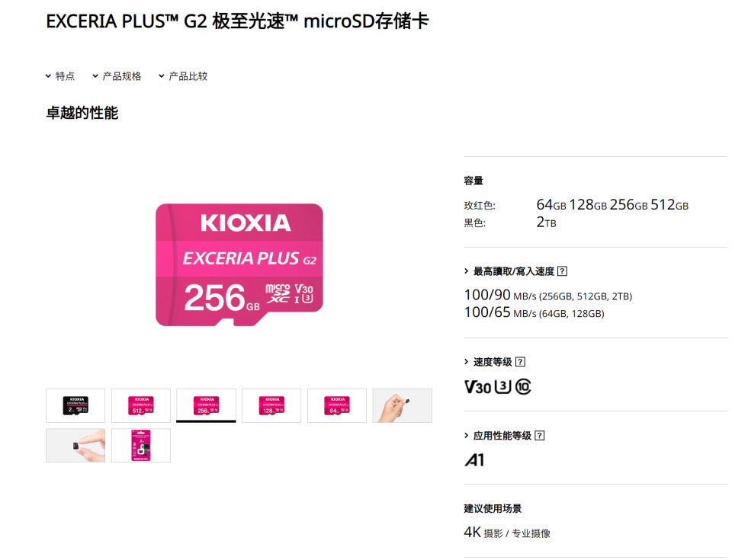Open the hand holding card thumbnail
Image resolution: width=732 pixels, height=560 pixels.
pyautogui.click(x=402, y=405)
